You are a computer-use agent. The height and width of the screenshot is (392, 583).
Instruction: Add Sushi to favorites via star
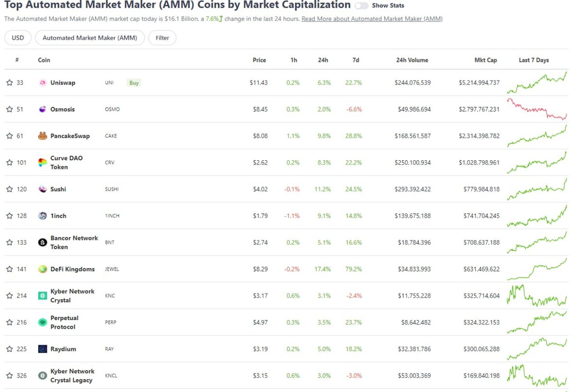(9, 189)
